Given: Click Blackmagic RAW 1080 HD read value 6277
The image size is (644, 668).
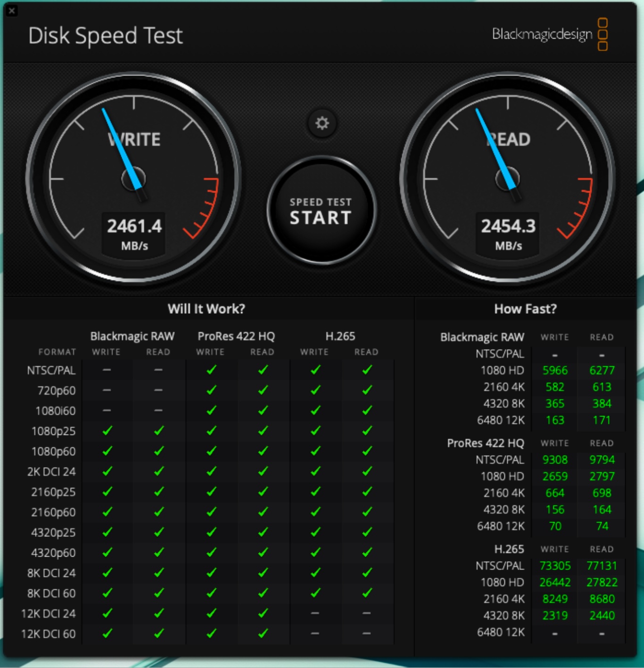Looking at the screenshot, I should pos(602,370).
